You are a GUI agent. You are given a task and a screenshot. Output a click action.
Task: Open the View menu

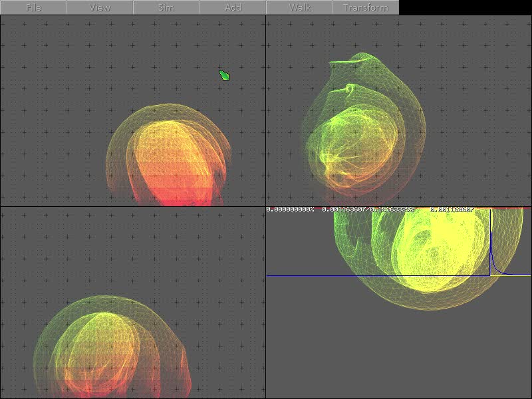click(x=100, y=7)
